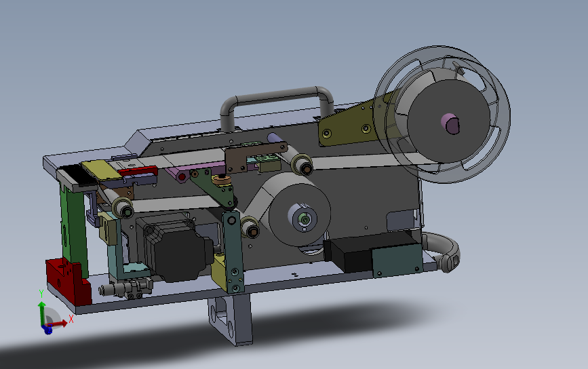Select the large transparent label supply reel
The image size is (588, 369).
tap(442, 115)
